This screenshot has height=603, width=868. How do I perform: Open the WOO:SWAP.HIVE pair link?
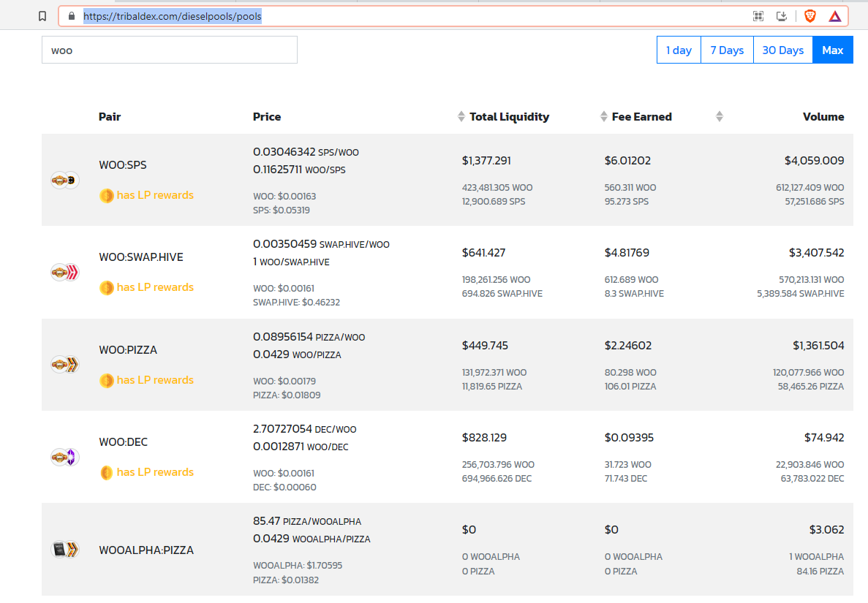(141, 257)
